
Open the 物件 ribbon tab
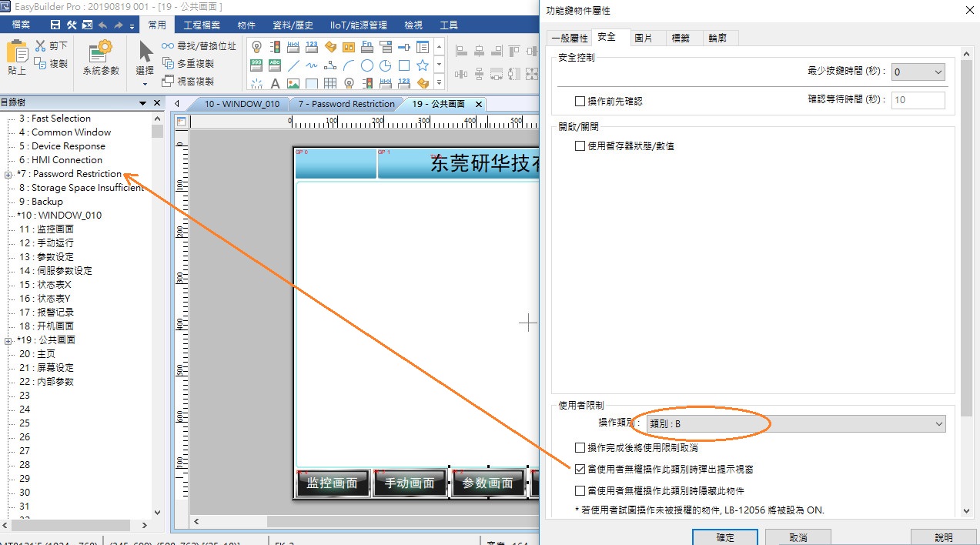pyautogui.click(x=246, y=25)
